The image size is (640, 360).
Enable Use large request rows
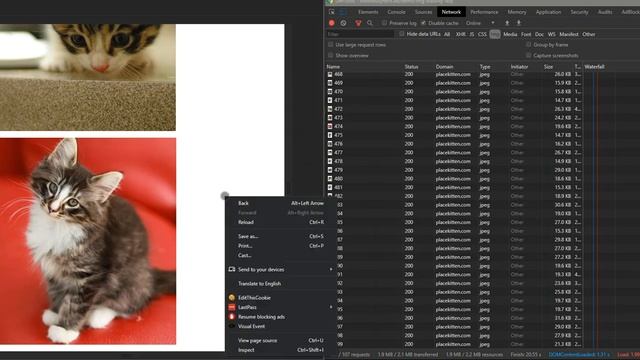[331, 45]
